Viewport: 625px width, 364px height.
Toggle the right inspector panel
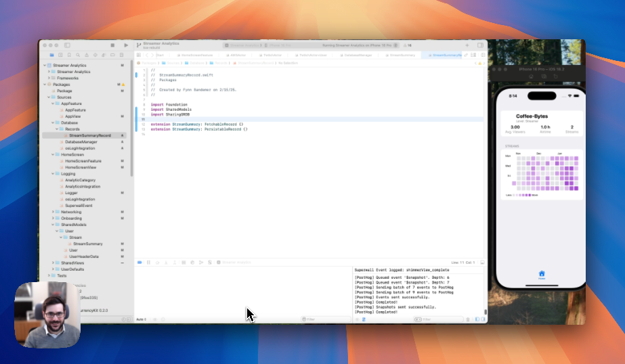[480, 45]
